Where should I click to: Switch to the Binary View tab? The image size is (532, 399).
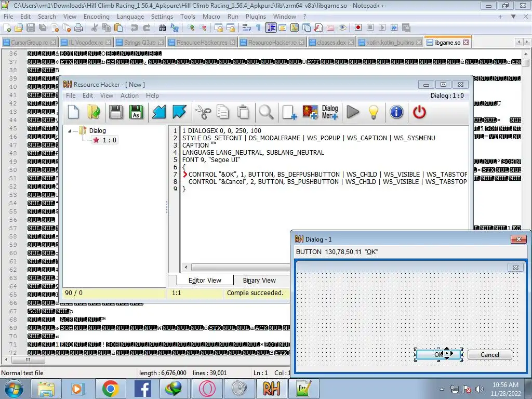[x=259, y=281]
